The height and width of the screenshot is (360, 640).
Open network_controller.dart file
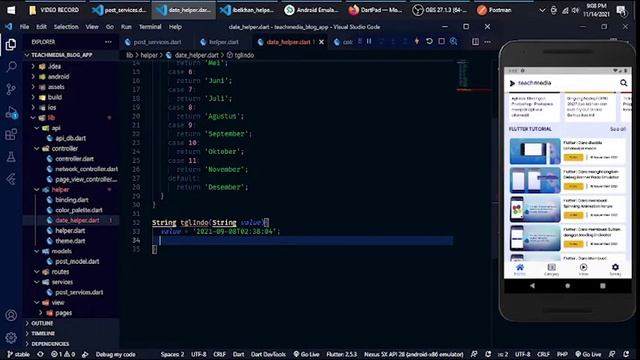[86, 169]
